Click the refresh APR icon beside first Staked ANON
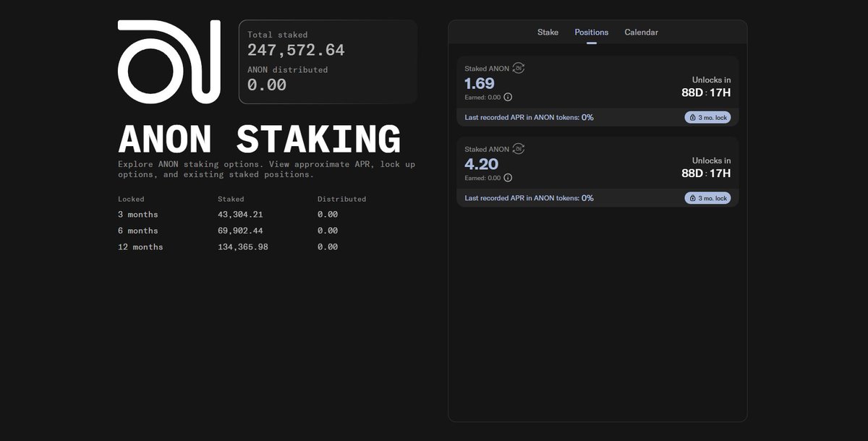This screenshot has width=868, height=441. [518, 67]
